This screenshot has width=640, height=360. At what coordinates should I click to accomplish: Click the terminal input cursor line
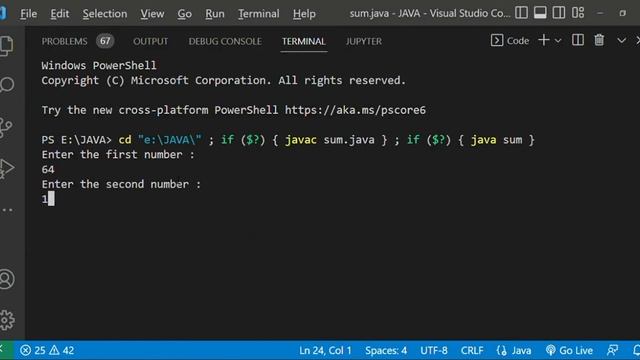click(48, 199)
